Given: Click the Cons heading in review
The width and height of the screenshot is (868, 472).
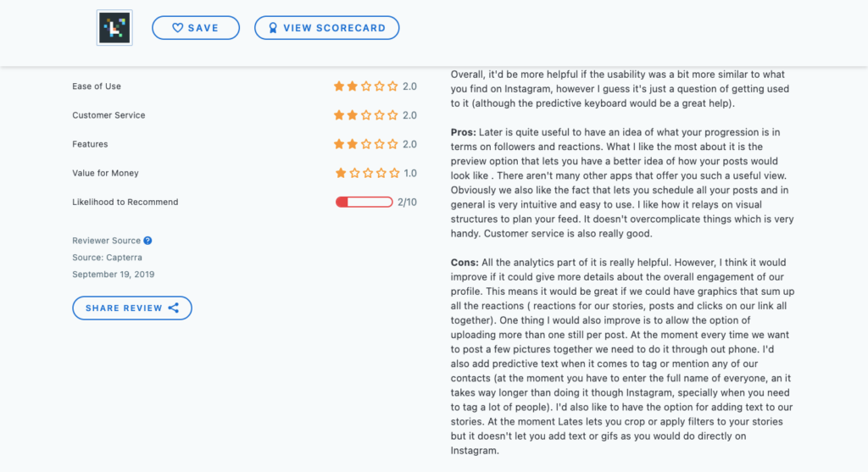Looking at the screenshot, I should [465, 263].
